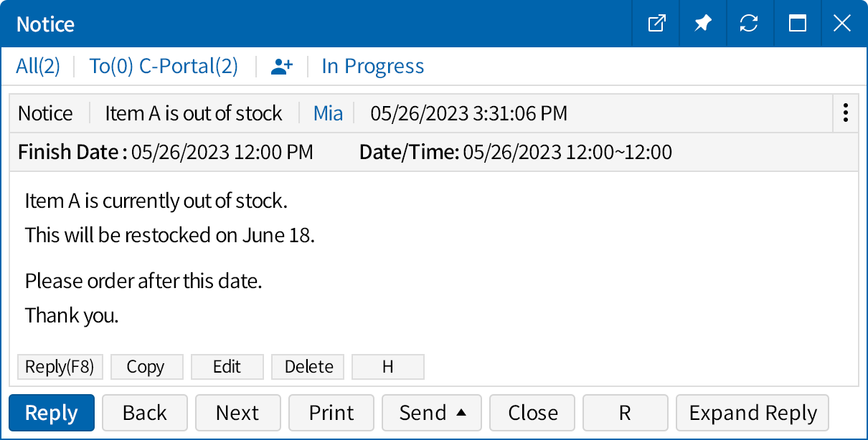Click the Reply(F8) button

60,367
